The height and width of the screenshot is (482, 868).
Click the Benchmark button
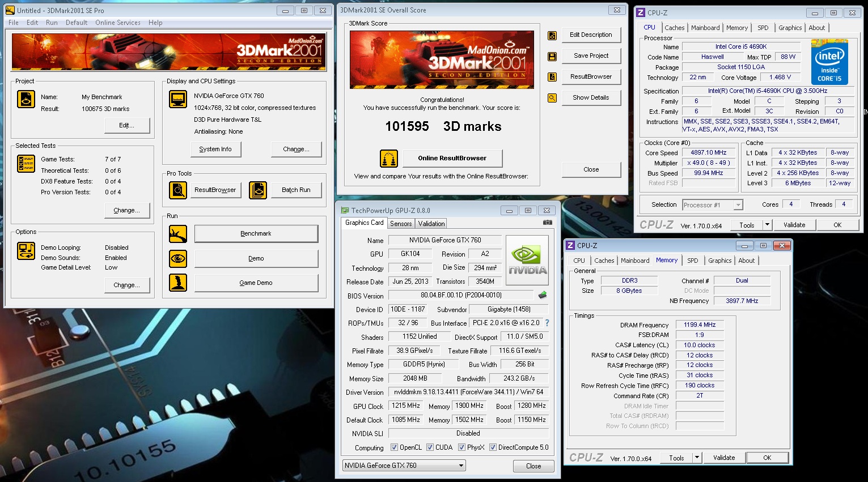click(x=256, y=233)
